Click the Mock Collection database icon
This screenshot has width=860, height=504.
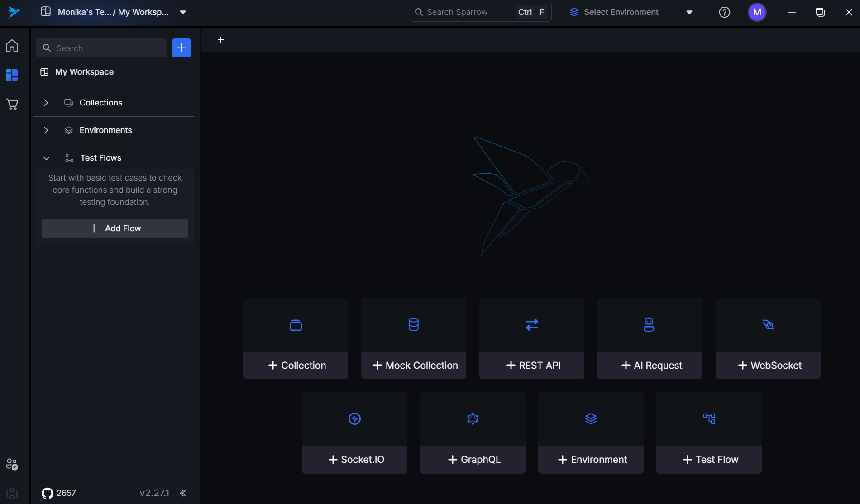pyautogui.click(x=414, y=324)
